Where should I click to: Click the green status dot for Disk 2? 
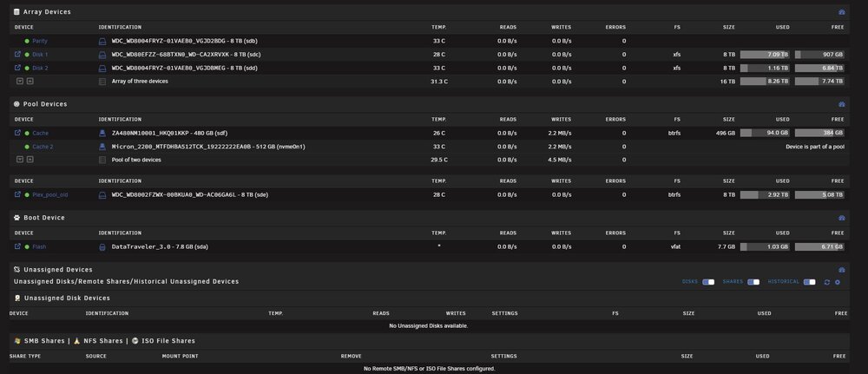click(x=27, y=68)
